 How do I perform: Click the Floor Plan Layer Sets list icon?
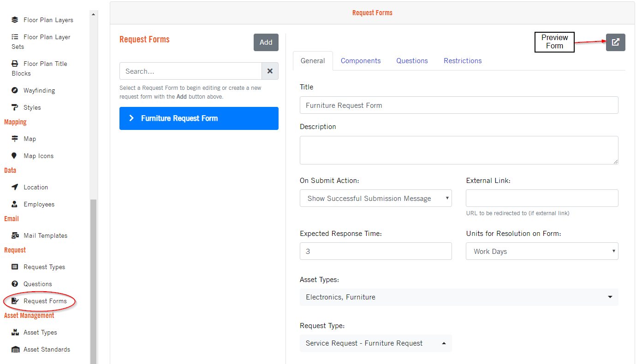(15, 37)
